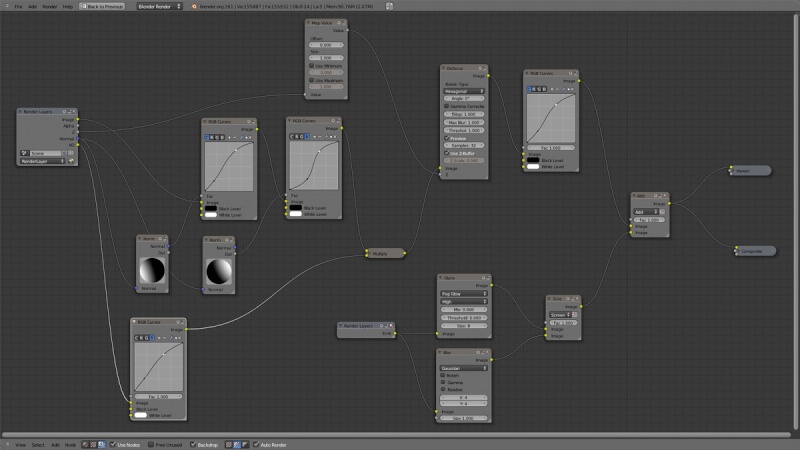Toggle Gamma Correction in Defocus node
The height and width of the screenshot is (450, 800).
pyautogui.click(x=446, y=106)
